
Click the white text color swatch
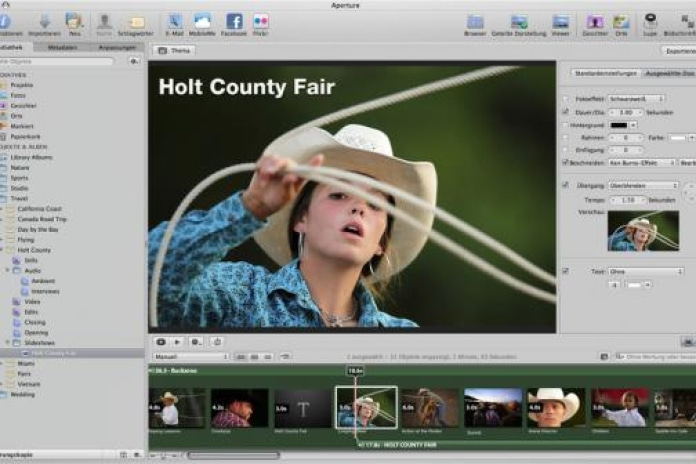click(634, 285)
